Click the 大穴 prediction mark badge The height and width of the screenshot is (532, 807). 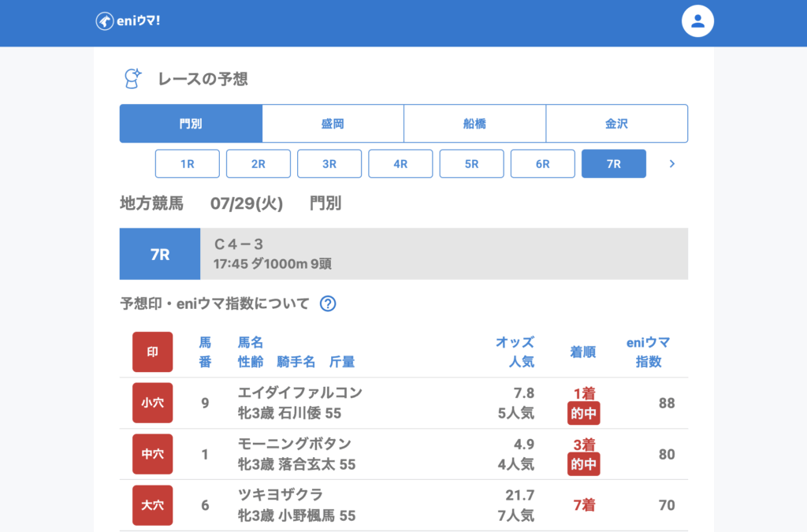152,505
